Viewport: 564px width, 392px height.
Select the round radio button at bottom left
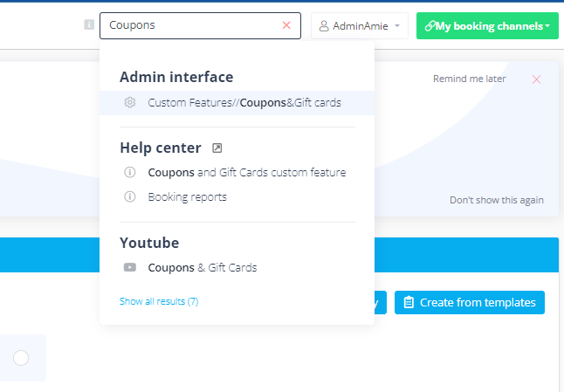[x=21, y=358]
